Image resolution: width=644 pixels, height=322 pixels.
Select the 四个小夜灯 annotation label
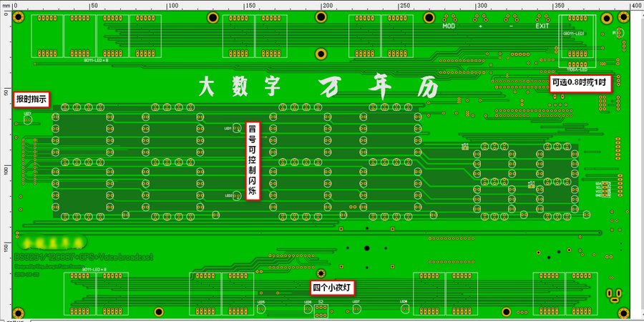(333, 288)
